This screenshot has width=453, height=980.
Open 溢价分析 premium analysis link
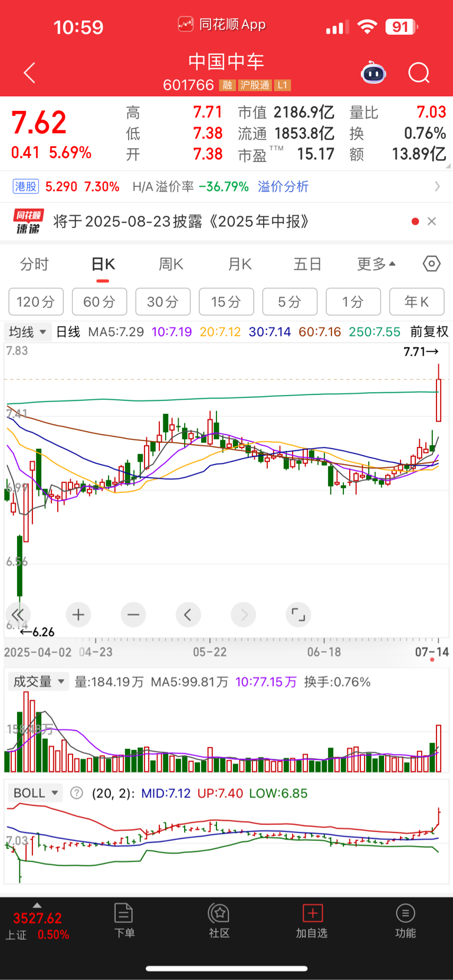283,187
